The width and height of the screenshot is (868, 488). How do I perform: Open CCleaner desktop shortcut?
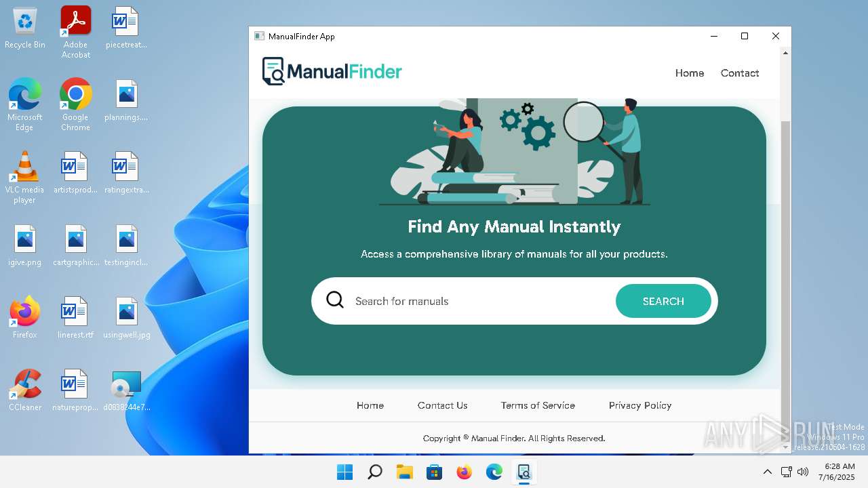pos(25,390)
